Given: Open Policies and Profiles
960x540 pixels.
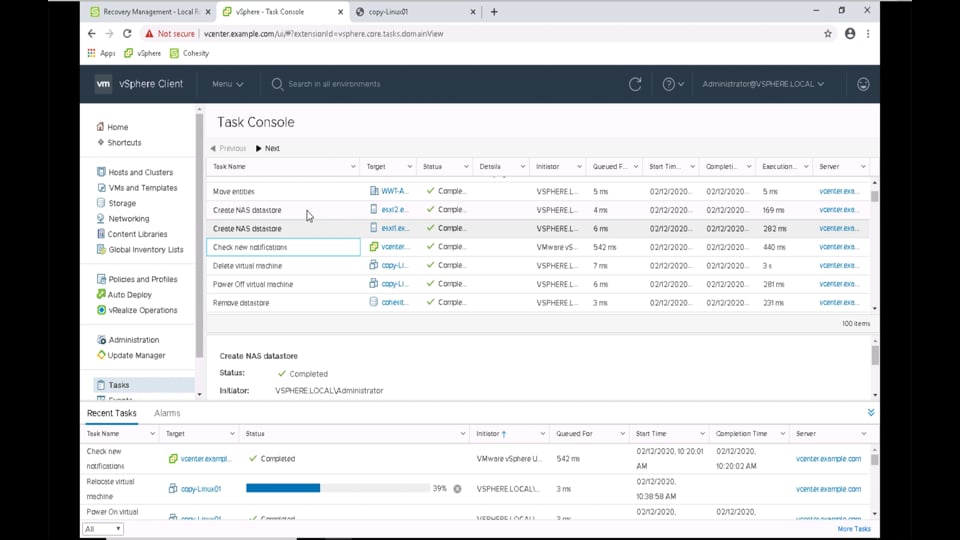Looking at the screenshot, I should 137,279.
